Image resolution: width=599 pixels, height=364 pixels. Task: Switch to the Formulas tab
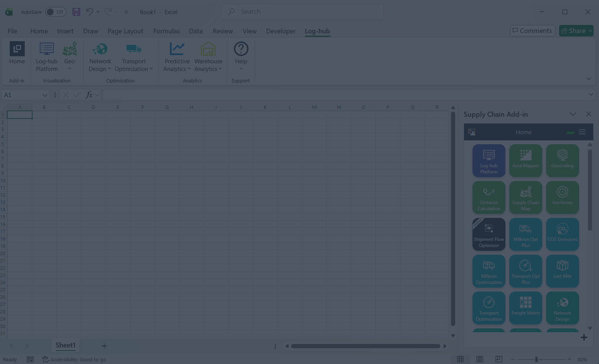pos(166,31)
